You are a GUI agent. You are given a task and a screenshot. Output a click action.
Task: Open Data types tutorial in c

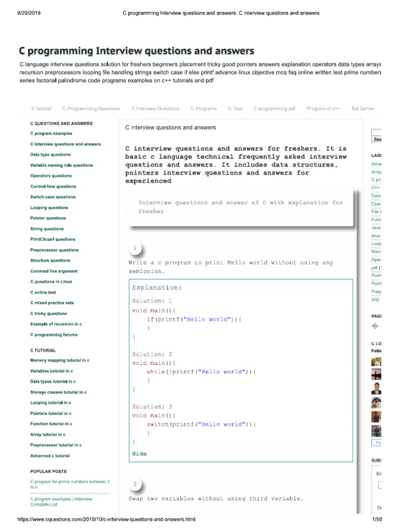tap(53, 381)
